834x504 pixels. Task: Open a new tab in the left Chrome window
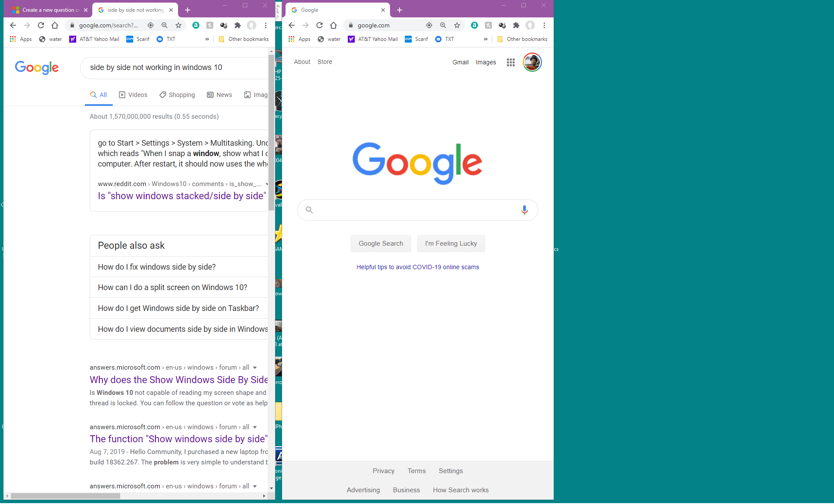coord(188,10)
